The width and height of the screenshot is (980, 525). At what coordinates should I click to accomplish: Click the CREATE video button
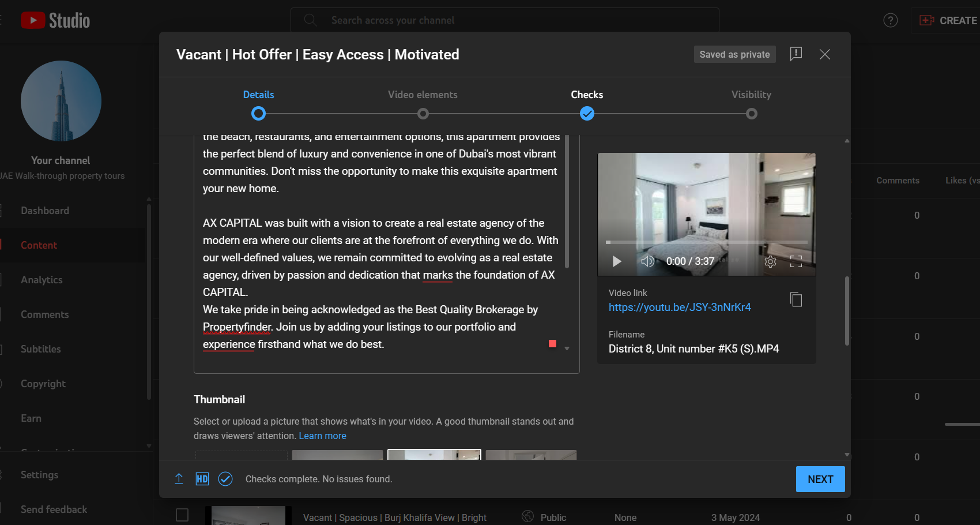948,21
